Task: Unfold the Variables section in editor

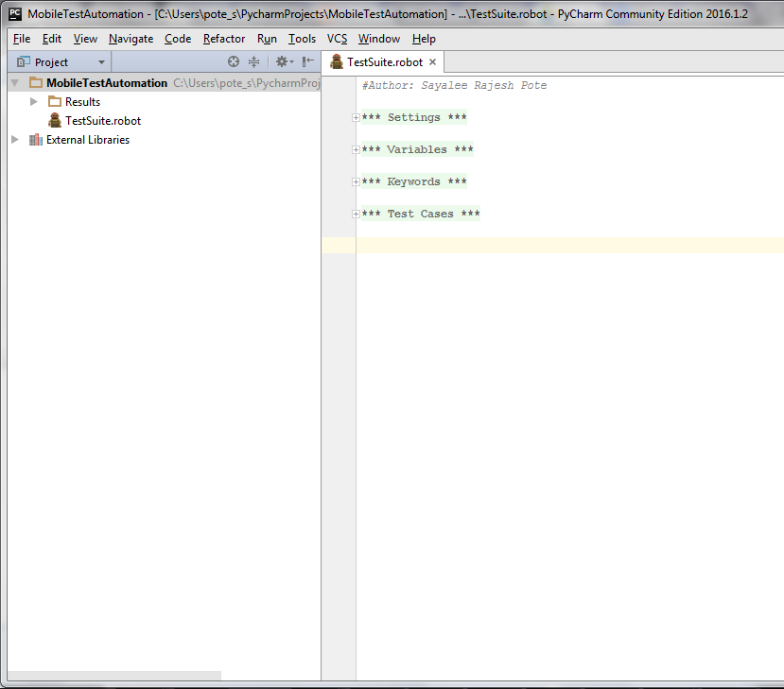Action: tap(356, 149)
